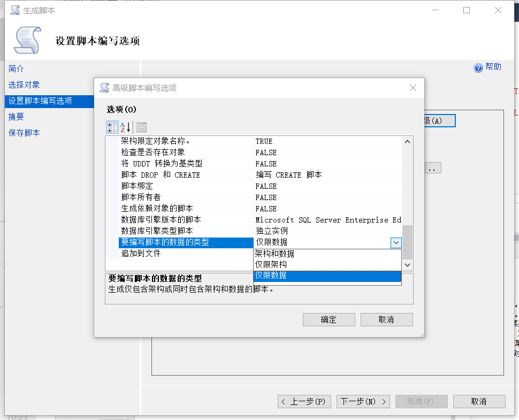
Task: Click the scrollbar down arrow of the options list
Action: pyautogui.click(x=407, y=265)
